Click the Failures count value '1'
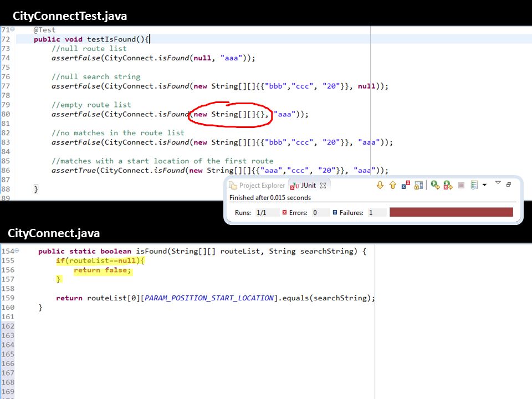The height and width of the screenshot is (399, 532). (x=371, y=213)
